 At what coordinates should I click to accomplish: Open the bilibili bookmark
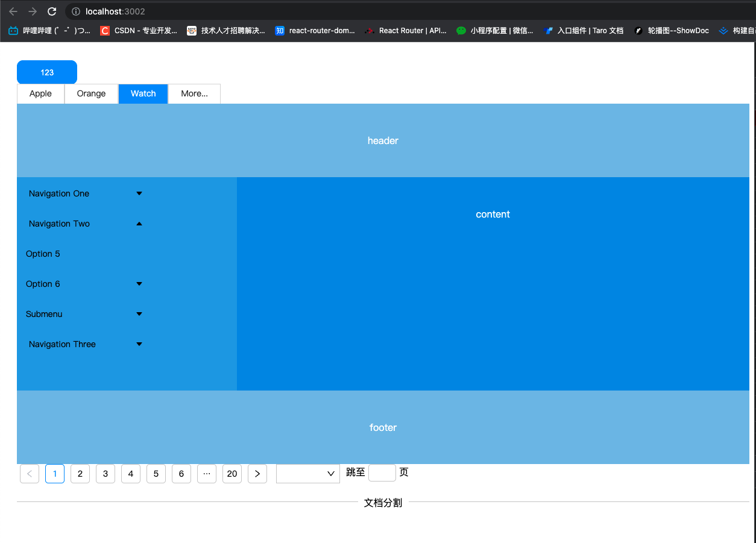tap(48, 30)
